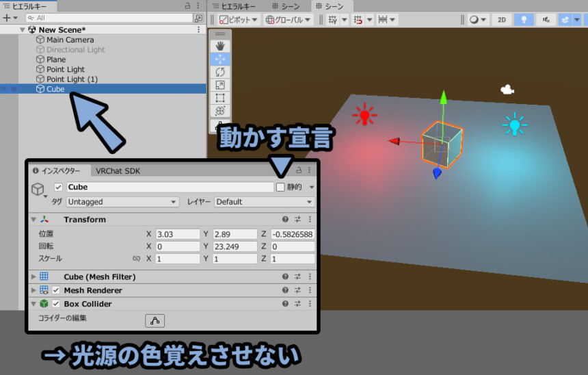
Task: Click the red X-axis move arrow
Action: point(394,141)
